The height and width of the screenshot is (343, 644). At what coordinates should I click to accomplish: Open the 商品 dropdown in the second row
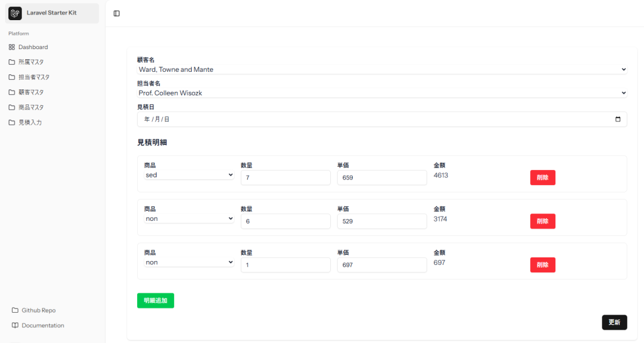(x=189, y=219)
